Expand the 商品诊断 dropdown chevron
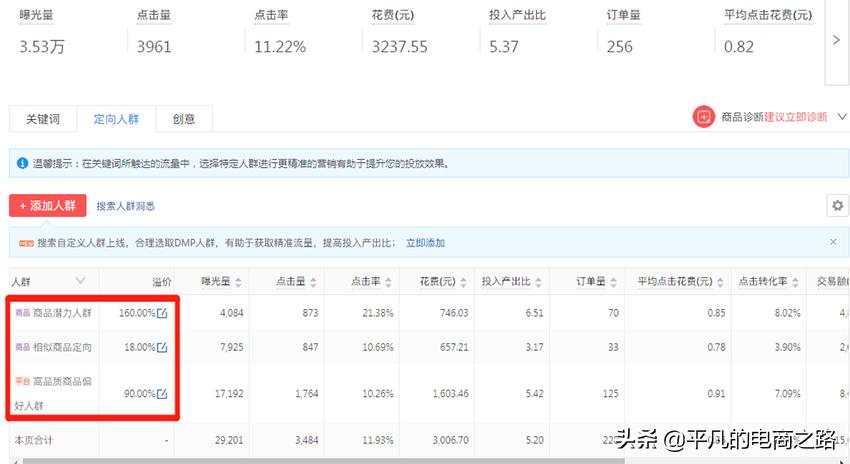Image resolution: width=850 pixels, height=464 pixels. 842,117
